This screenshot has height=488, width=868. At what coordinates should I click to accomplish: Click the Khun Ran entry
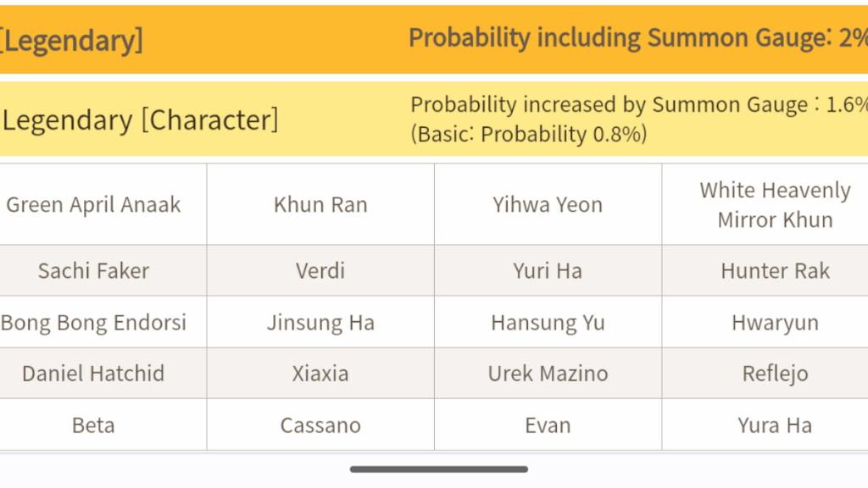coord(320,205)
